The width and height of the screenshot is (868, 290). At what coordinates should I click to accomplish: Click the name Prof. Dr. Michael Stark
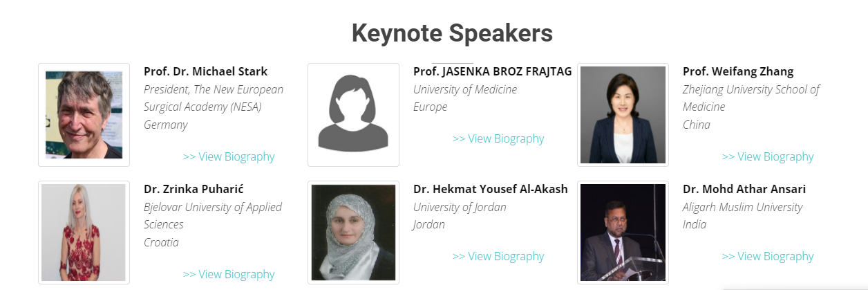click(205, 71)
